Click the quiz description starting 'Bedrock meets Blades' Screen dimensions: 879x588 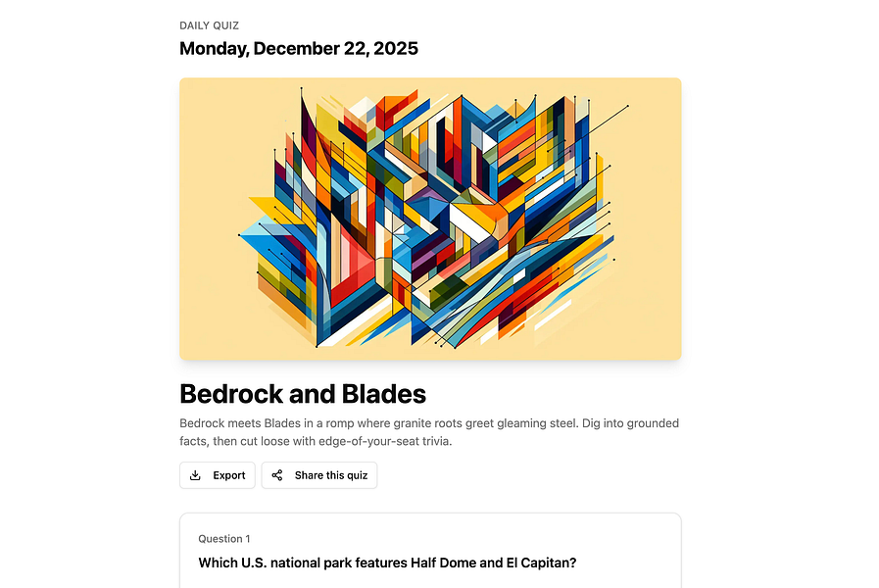(x=429, y=432)
